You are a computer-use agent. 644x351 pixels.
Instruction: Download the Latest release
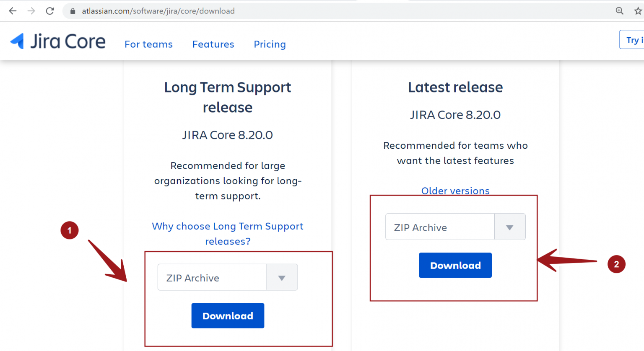tap(455, 265)
